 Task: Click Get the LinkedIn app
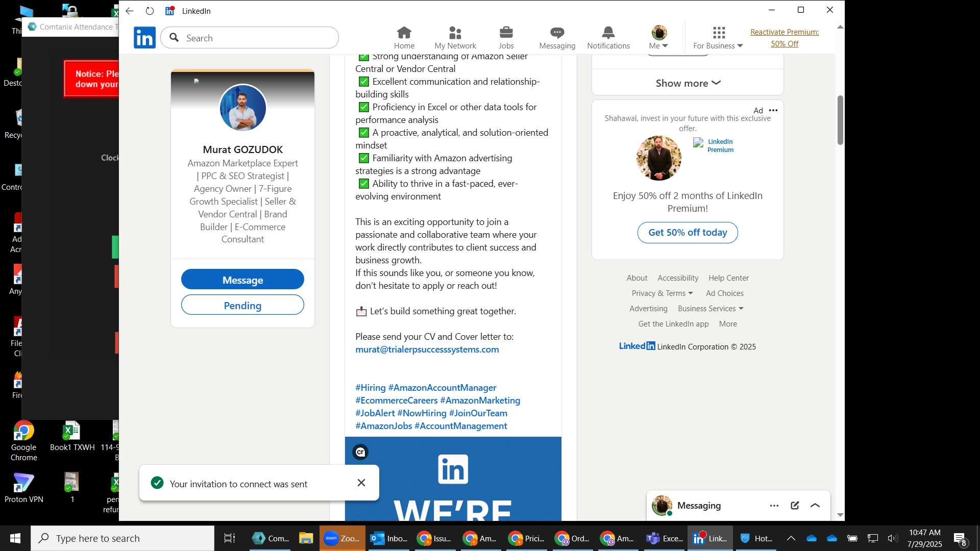pos(673,324)
